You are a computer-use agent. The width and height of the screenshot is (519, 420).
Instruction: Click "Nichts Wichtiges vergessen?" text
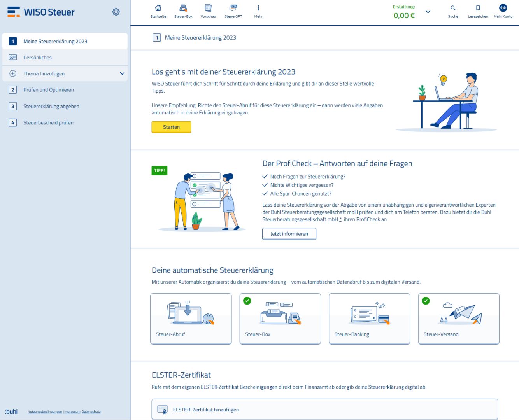click(x=302, y=185)
